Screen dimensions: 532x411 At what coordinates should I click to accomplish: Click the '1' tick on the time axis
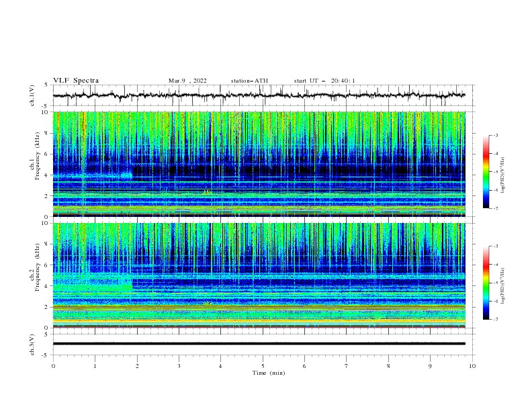click(x=95, y=366)
